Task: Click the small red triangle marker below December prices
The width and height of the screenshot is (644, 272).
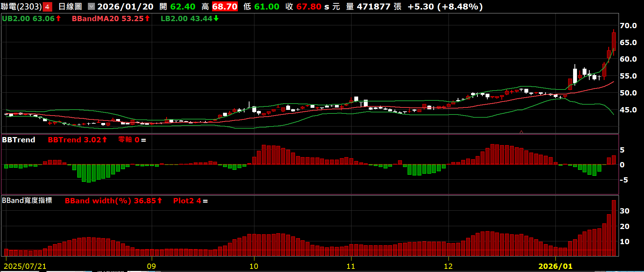Action: [x=521, y=132]
